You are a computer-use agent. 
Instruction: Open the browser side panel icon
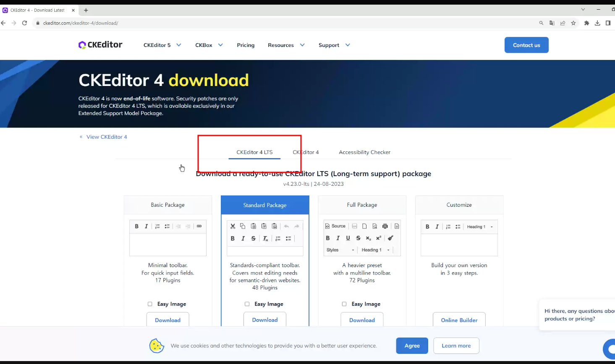click(608, 23)
